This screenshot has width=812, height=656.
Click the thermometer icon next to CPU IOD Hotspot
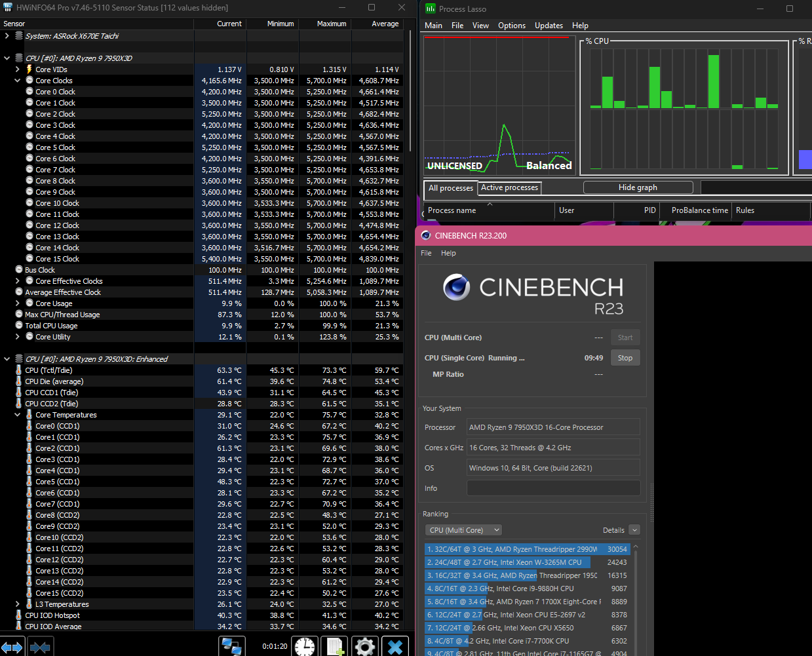point(19,615)
